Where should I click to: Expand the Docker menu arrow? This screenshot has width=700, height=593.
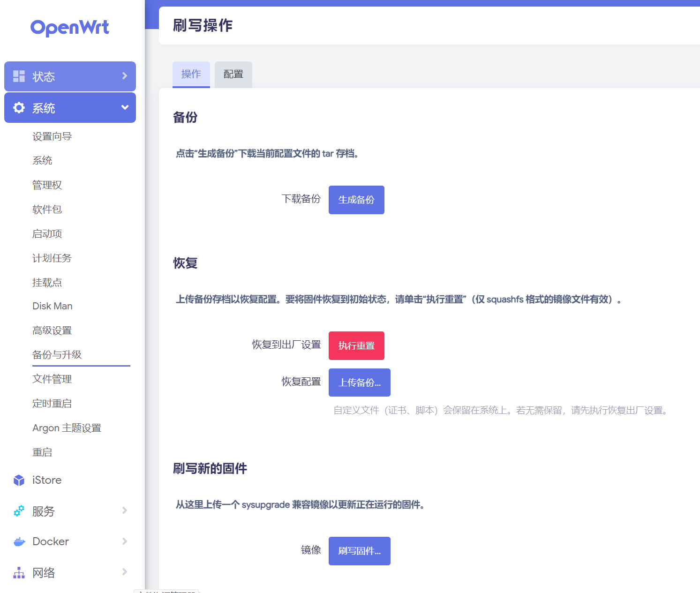pyautogui.click(x=125, y=541)
